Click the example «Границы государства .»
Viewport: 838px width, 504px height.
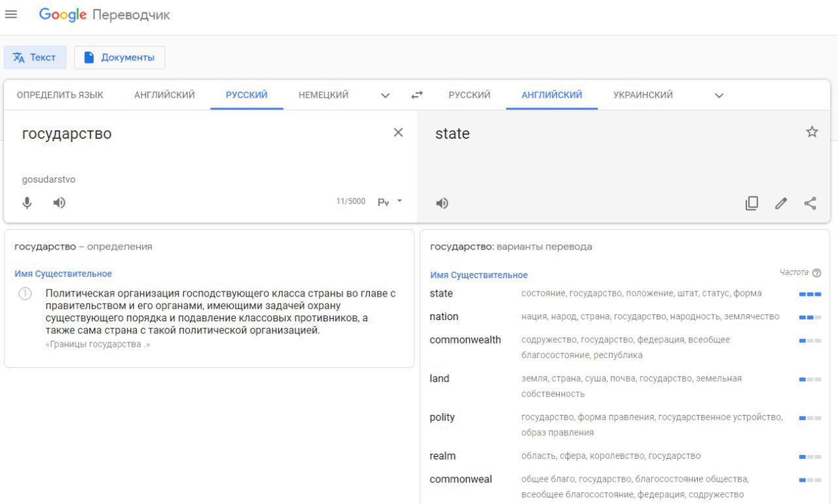point(98,345)
